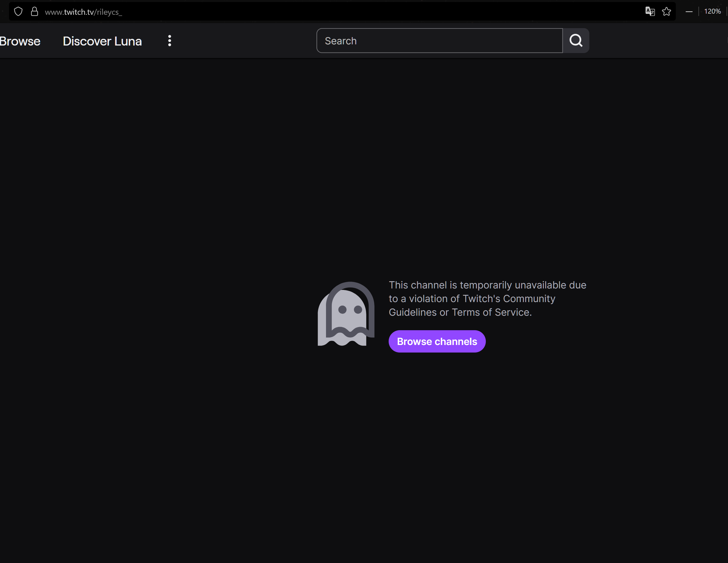Open site info via the padlock icon
728x563 pixels.
[x=34, y=12]
